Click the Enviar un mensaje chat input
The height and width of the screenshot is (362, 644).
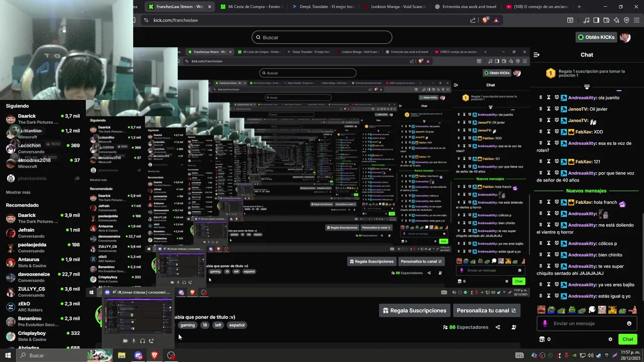(x=586, y=323)
